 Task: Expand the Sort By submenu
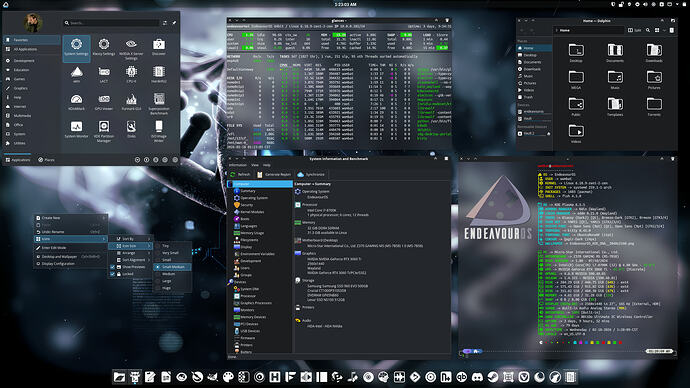pyautogui.click(x=130, y=239)
